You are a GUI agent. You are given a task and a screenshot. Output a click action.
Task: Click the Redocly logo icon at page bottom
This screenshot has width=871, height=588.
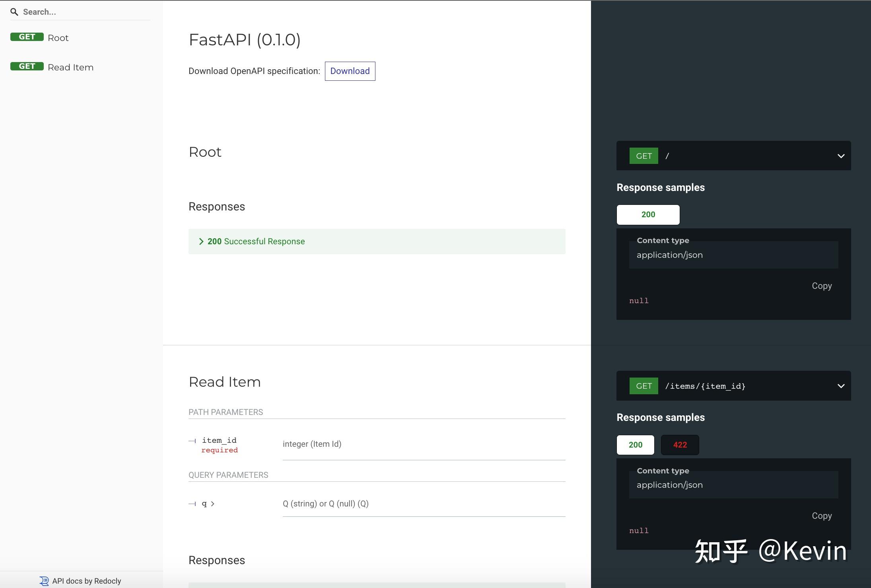click(44, 580)
